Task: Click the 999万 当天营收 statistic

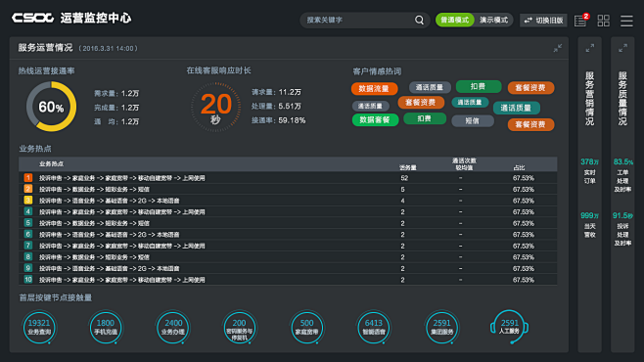Action: pyautogui.click(x=590, y=225)
